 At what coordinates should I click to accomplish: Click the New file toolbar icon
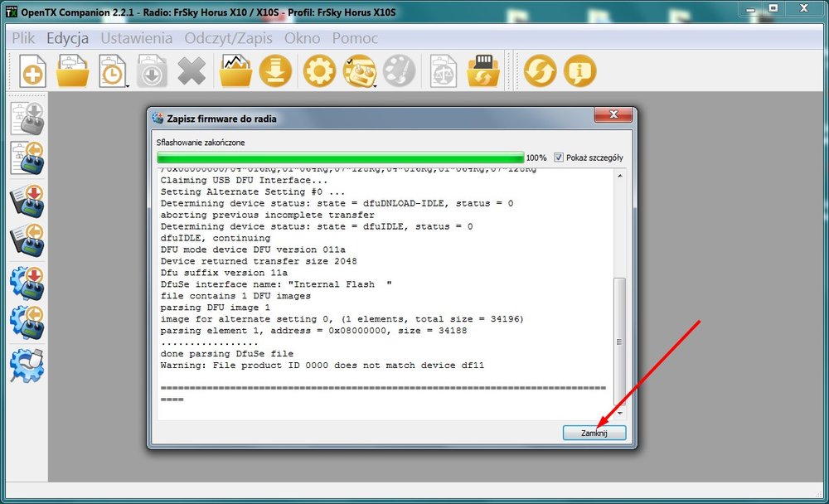click(x=33, y=70)
